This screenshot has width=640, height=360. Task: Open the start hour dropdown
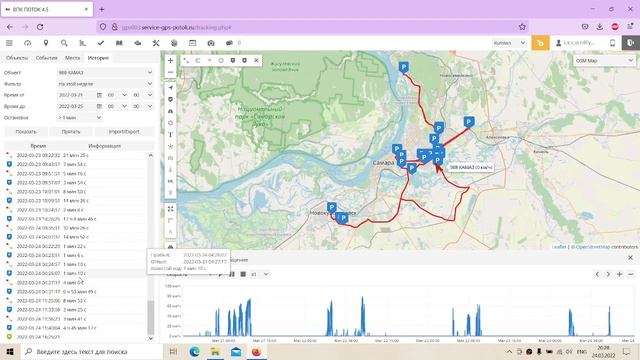118,95
